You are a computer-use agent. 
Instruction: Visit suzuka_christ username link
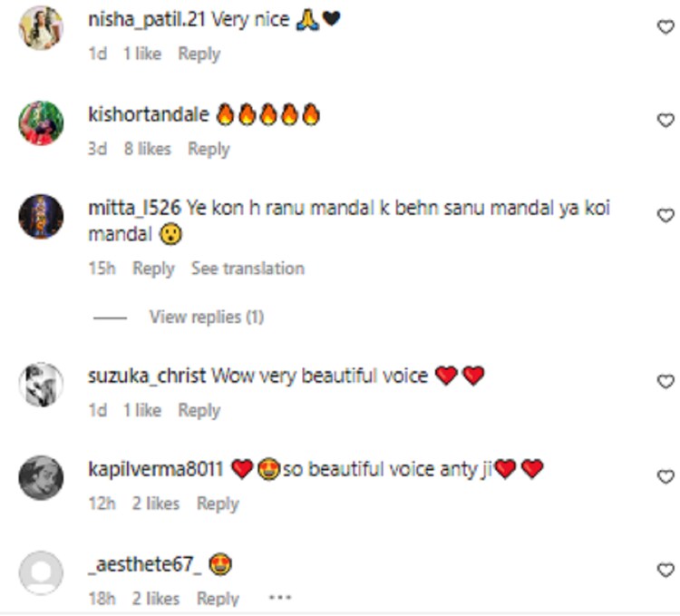point(147,376)
